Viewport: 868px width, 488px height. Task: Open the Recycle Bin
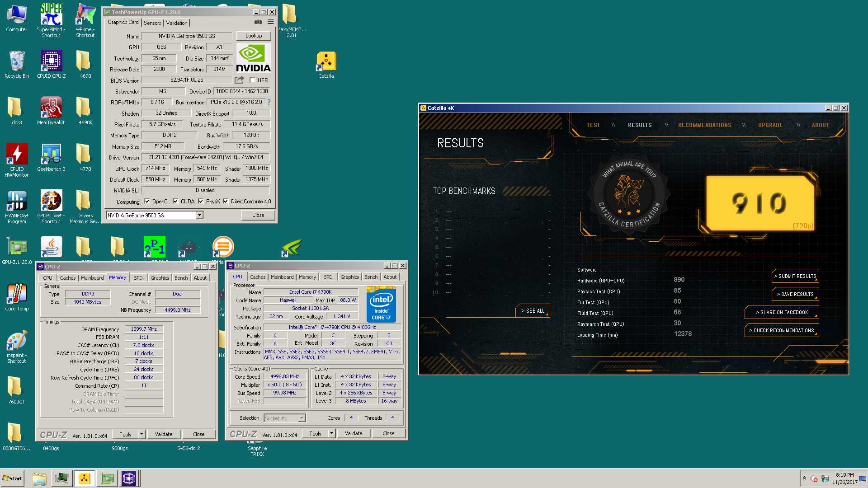17,65
